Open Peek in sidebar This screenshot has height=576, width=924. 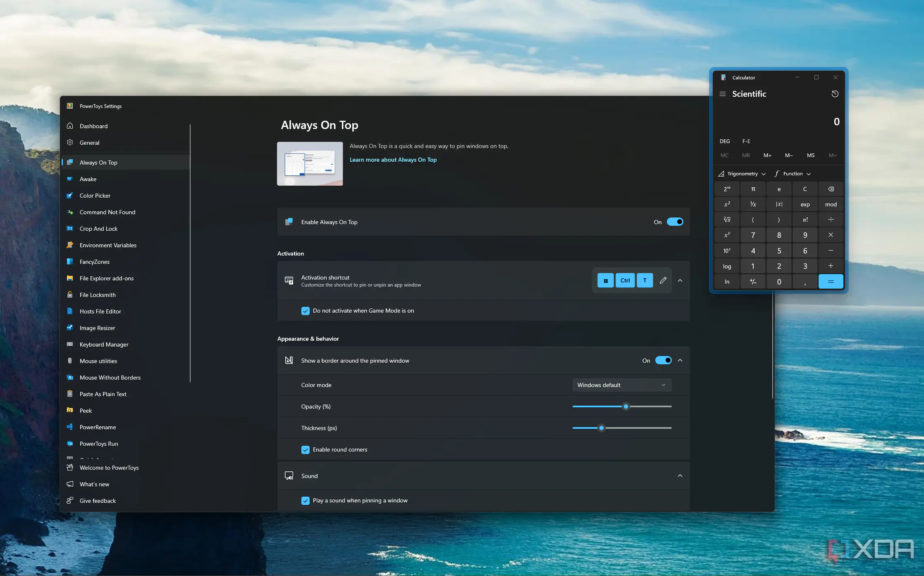coord(126,411)
